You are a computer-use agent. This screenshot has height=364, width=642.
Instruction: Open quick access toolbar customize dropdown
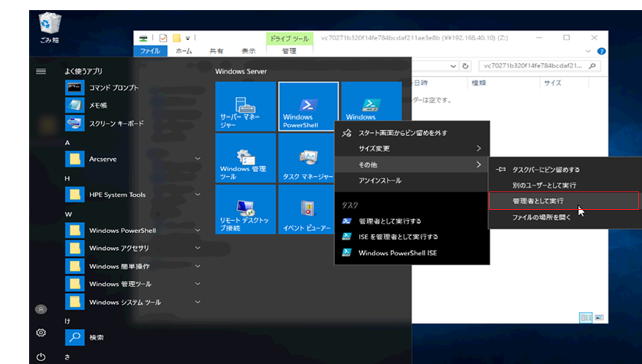coord(187,38)
